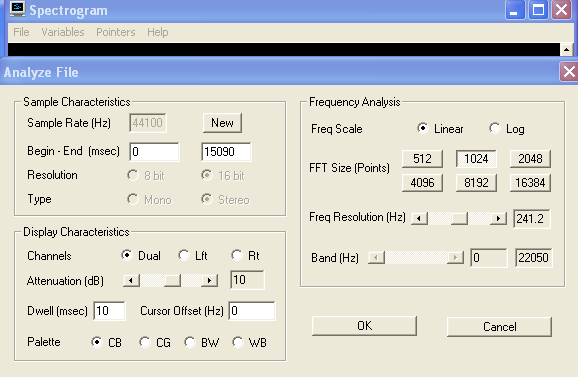Viewport: 578px width, 377px height.
Task: Click the Attenuation slider right arrow
Action: point(209,280)
